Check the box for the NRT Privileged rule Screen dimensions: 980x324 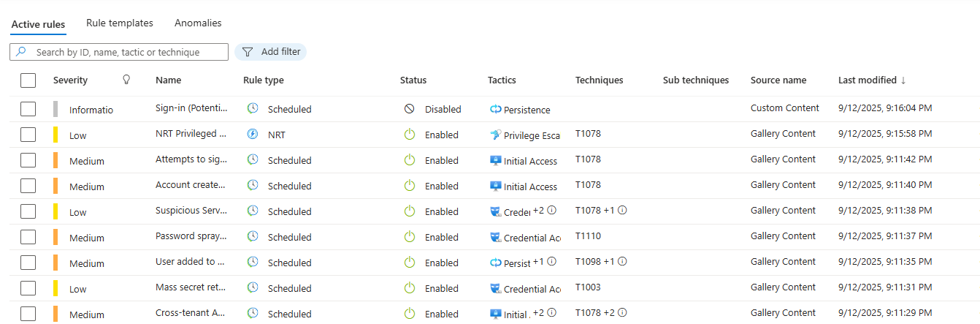[x=28, y=135]
